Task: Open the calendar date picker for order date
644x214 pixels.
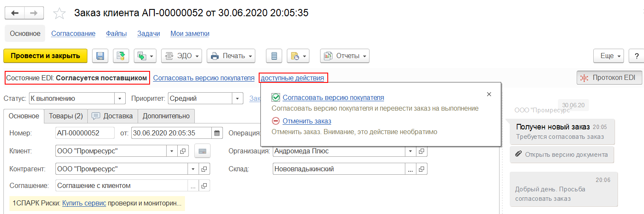Action: click(x=217, y=133)
